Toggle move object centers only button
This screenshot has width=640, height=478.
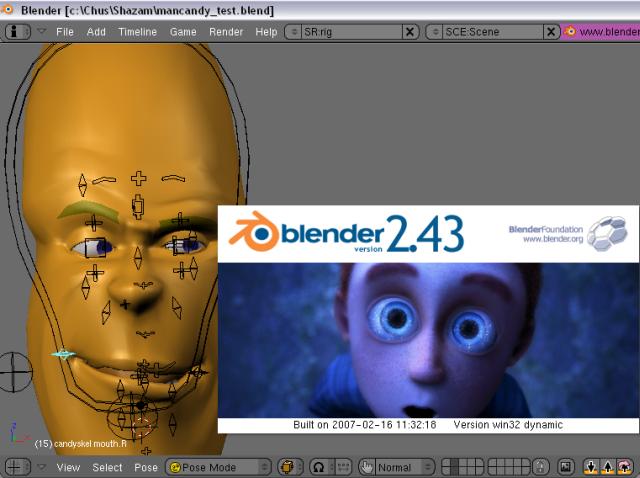(344, 467)
